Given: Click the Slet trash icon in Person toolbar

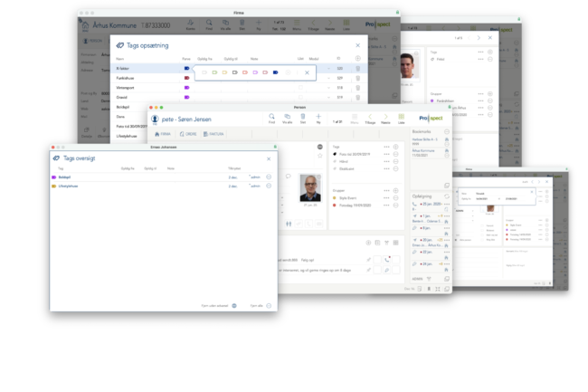Looking at the screenshot, I should (x=302, y=117).
